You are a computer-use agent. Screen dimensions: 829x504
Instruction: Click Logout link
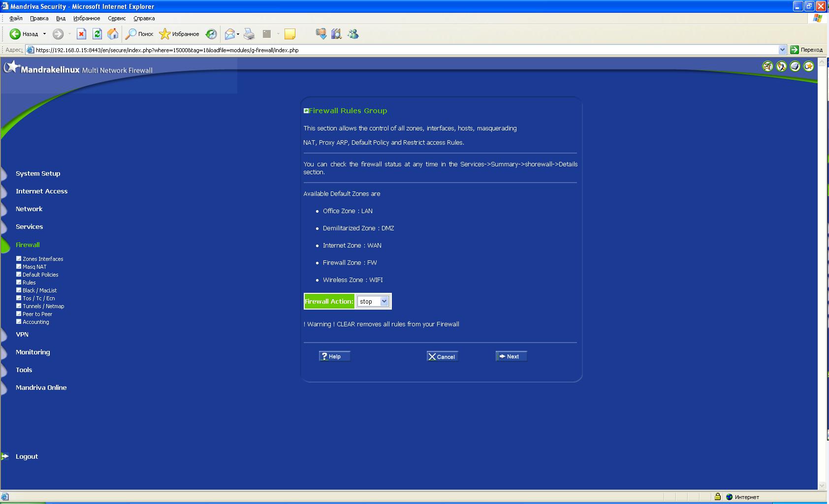point(27,456)
